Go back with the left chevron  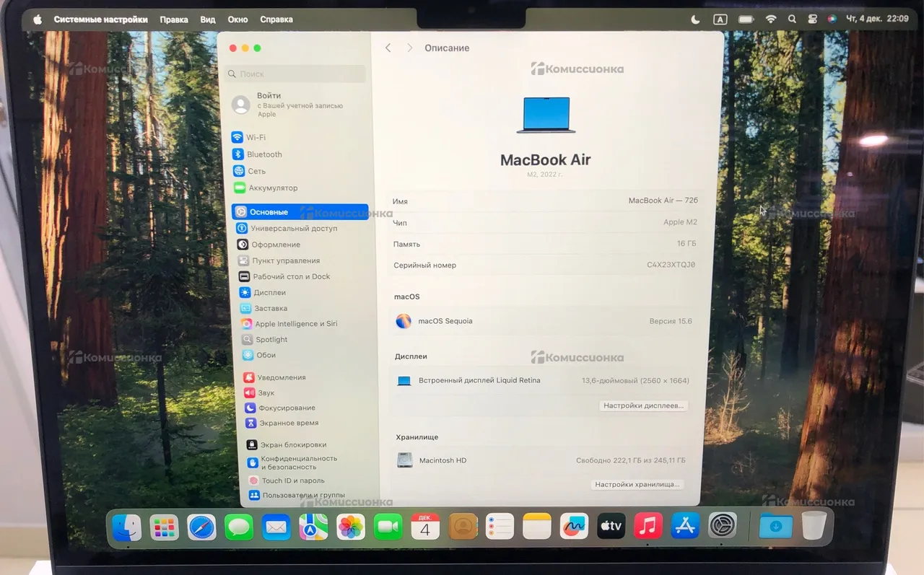(x=388, y=48)
